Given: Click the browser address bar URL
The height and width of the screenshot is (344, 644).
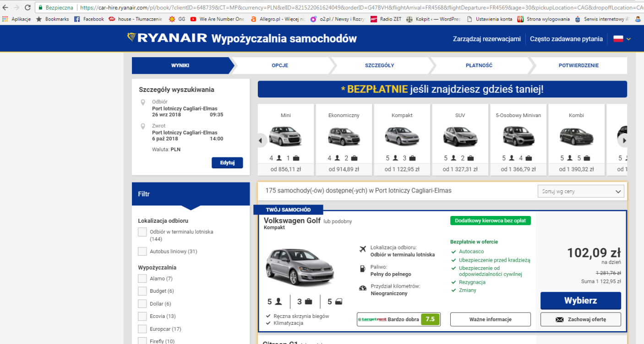Looking at the screenshot, I should (361, 7).
